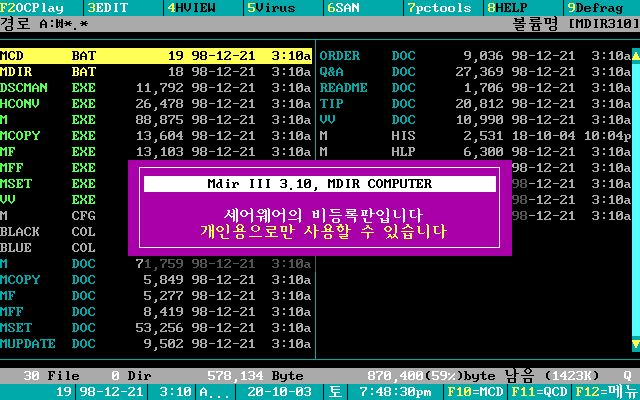Select the MF EXE file
The image size is (640, 400).
coord(156,152)
